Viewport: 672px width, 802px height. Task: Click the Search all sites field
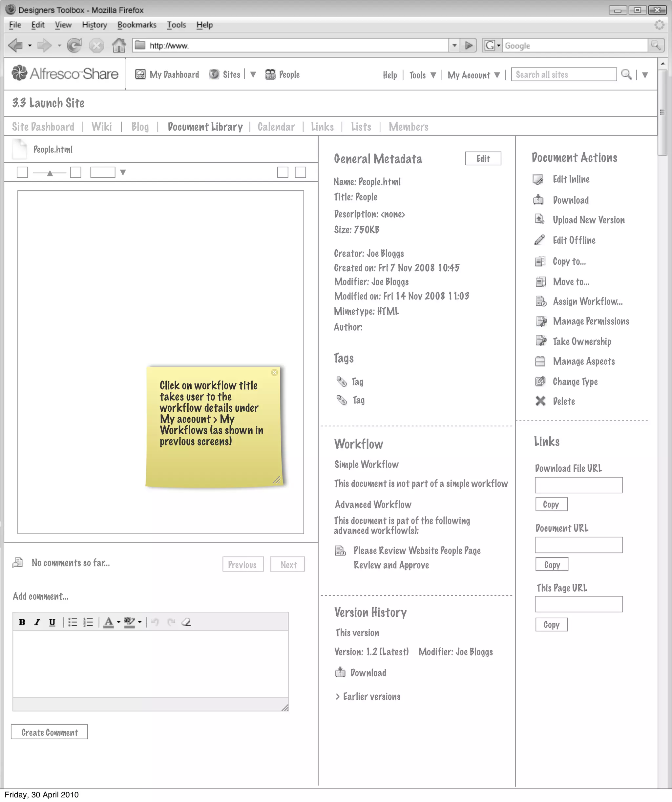tap(563, 74)
